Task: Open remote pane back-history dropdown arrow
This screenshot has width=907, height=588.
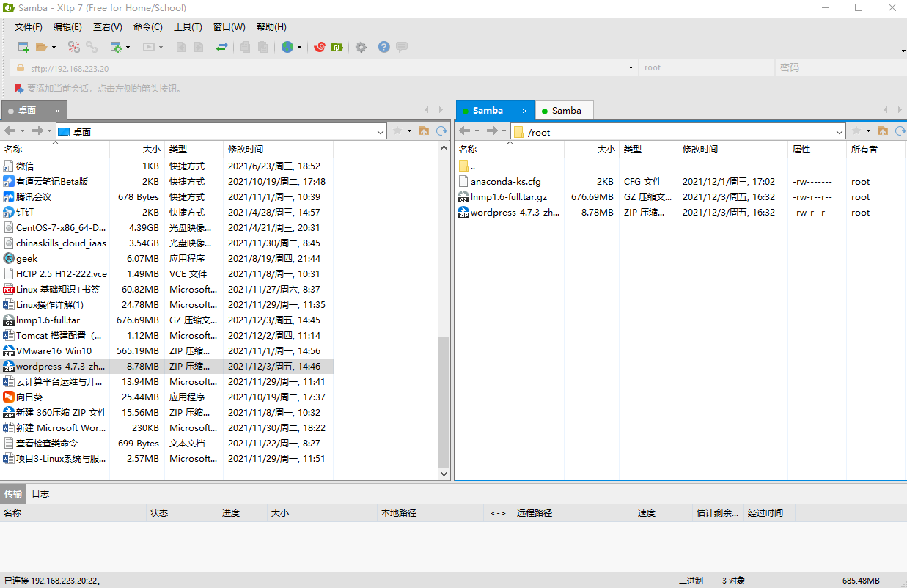Action: click(477, 131)
